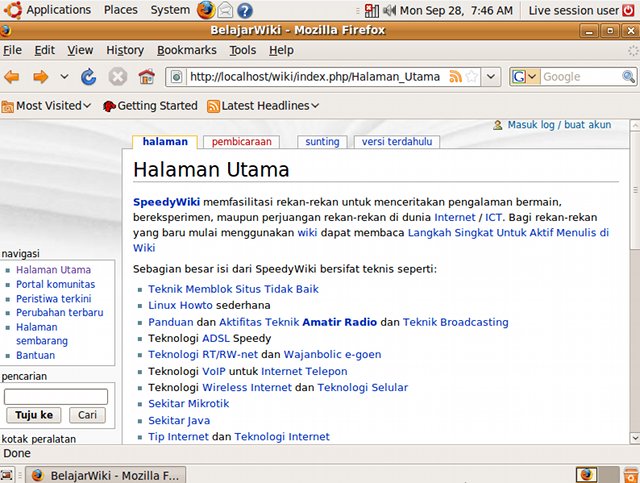This screenshot has width=640, height=483.
Task: Open the sunting tab
Action: click(x=322, y=142)
